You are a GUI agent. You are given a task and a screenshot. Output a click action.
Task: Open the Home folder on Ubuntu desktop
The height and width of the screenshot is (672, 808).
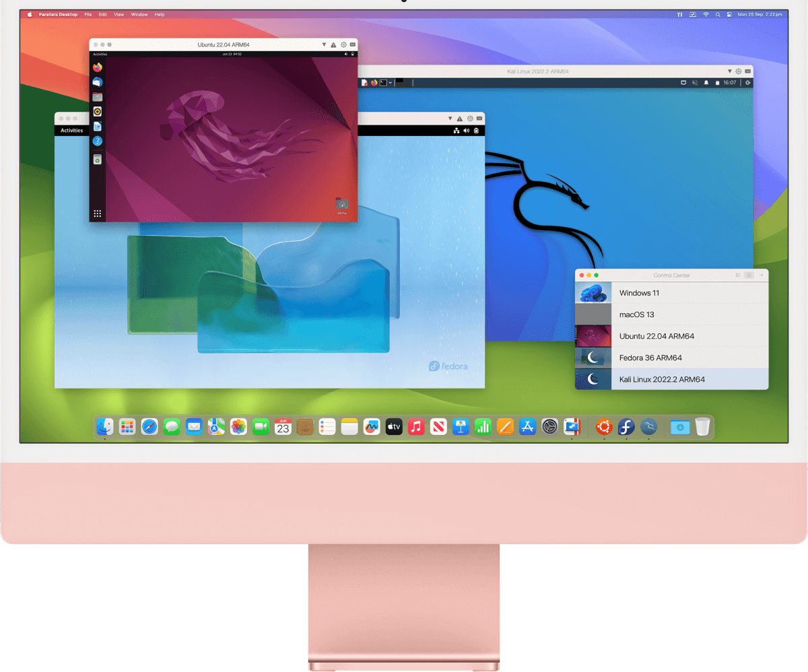(x=342, y=205)
